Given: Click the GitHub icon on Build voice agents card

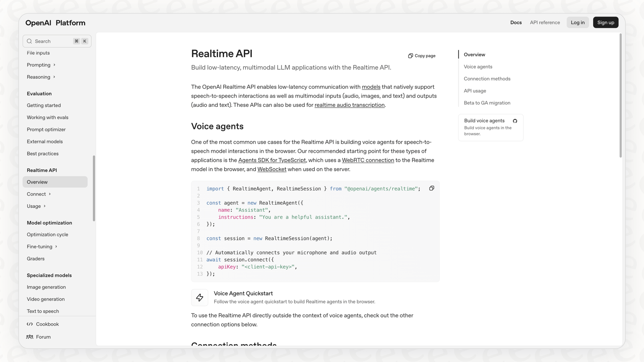Looking at the screenshot, I should [x=515, y=120].
